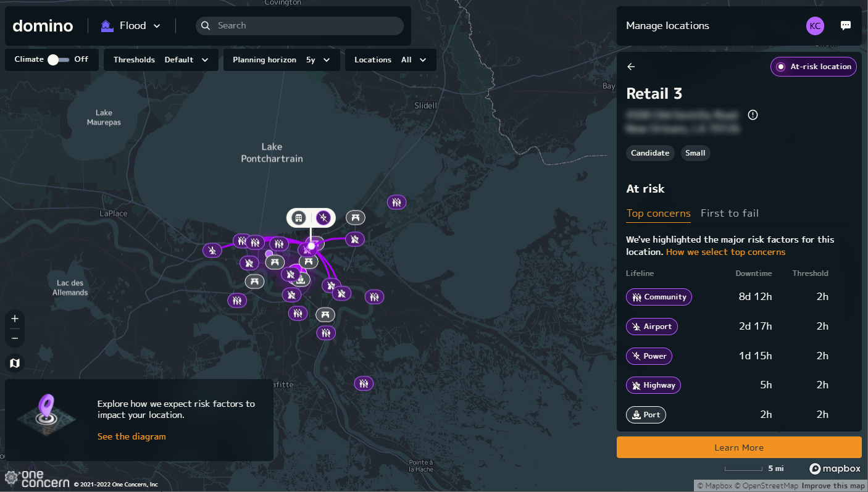Open the chat messages icon
The height and width of the screenshot is (492, 868).
846,26
